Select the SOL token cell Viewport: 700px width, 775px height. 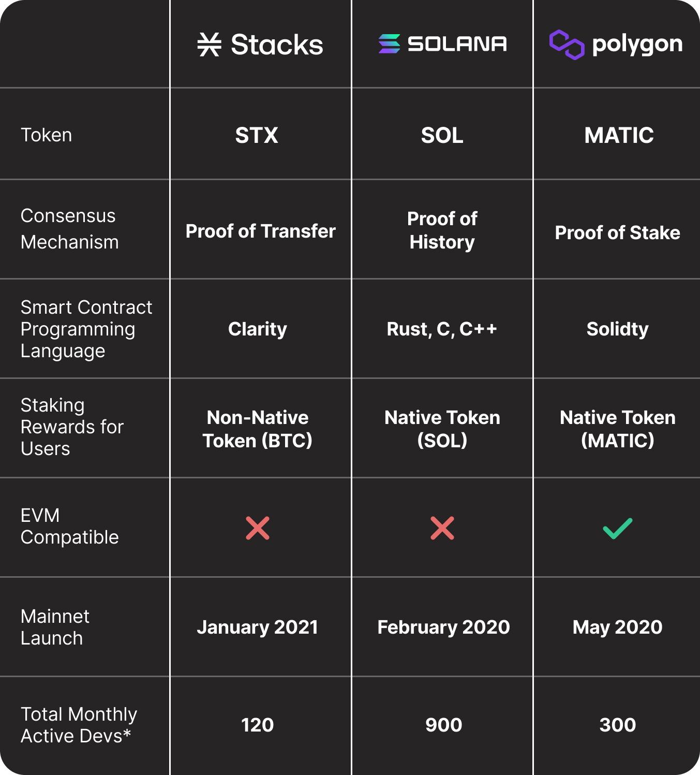pos(442,135)
